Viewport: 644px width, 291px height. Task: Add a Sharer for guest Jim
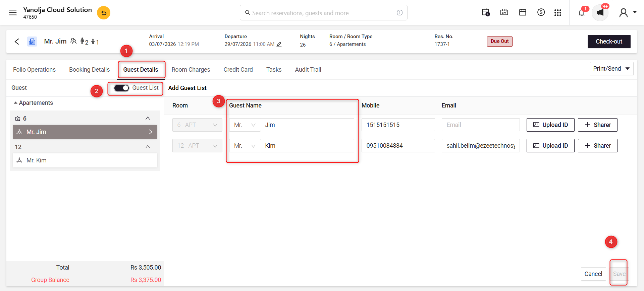(x=597, y=125)
